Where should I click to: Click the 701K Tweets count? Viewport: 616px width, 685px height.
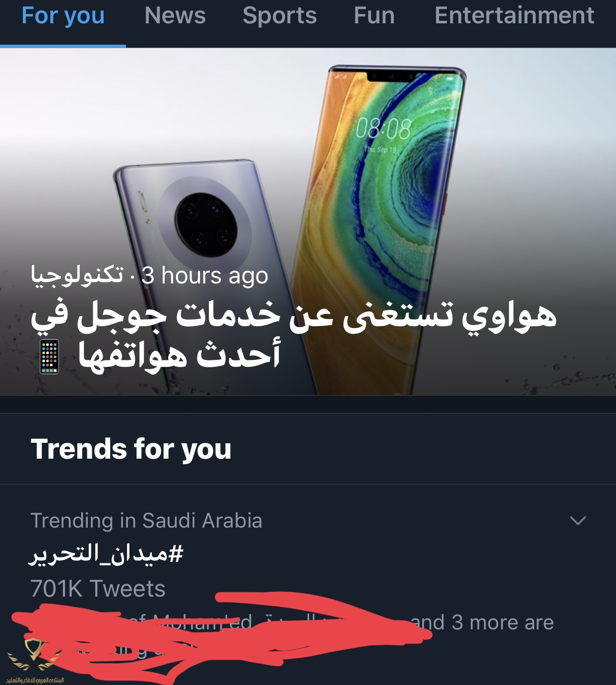(x=98, y=589)
